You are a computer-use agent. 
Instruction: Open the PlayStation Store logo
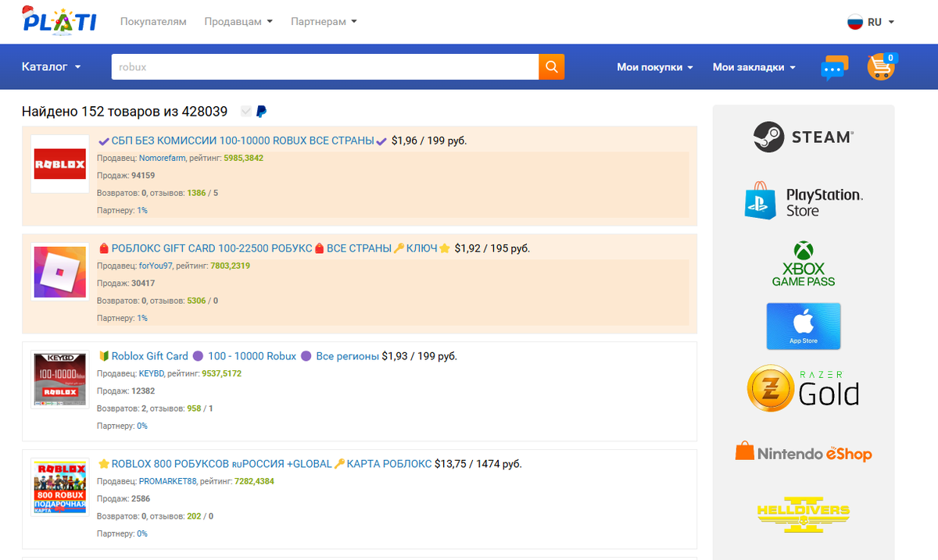[x=804, y=202]
